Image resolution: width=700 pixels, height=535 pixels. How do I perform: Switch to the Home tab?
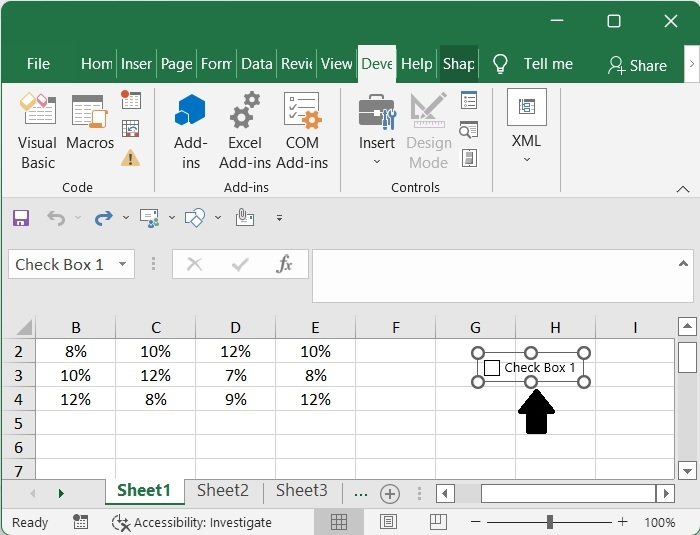click(x=96, y=63)
